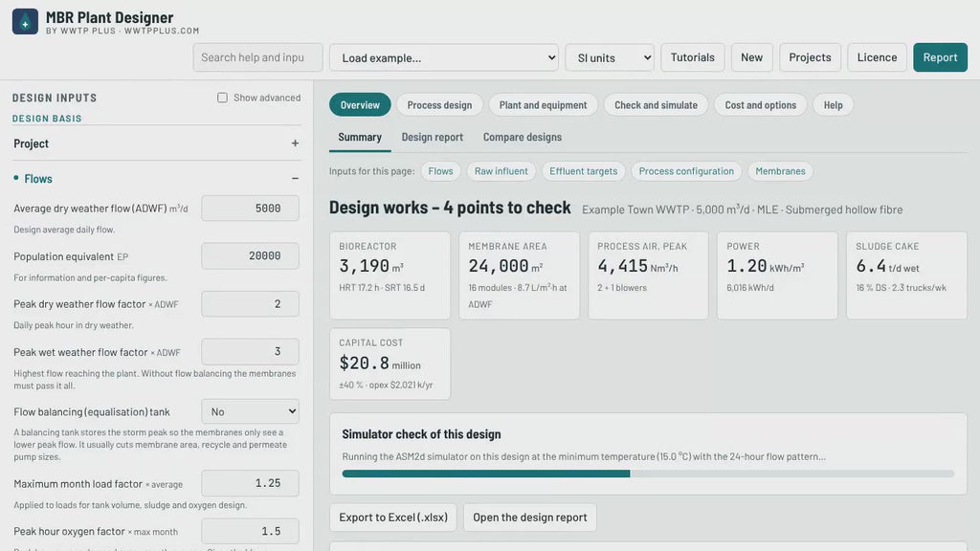The height and width of the screenshot is (551, 980).
Task: Click the Effluent targets input chip
Action: (x=584, y=171)
